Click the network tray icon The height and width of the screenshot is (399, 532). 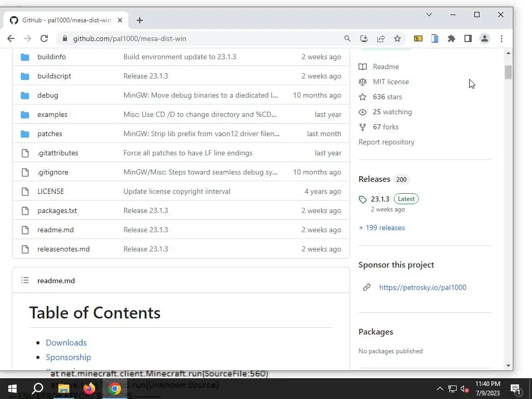point(453,389)
